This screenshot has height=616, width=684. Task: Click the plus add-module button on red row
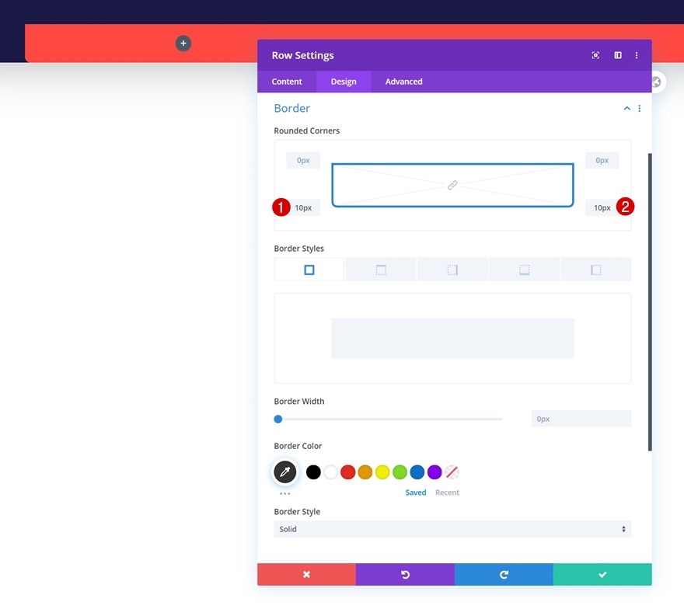[x=183, y=44]
